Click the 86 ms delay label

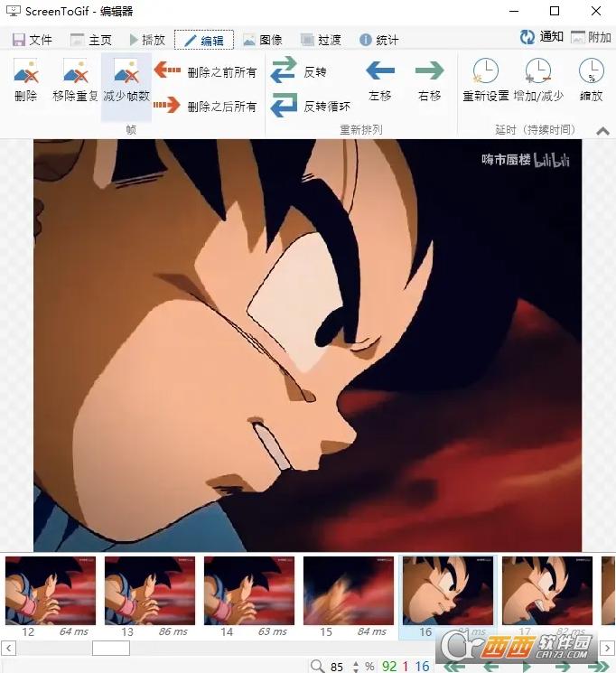click(173, 631)
